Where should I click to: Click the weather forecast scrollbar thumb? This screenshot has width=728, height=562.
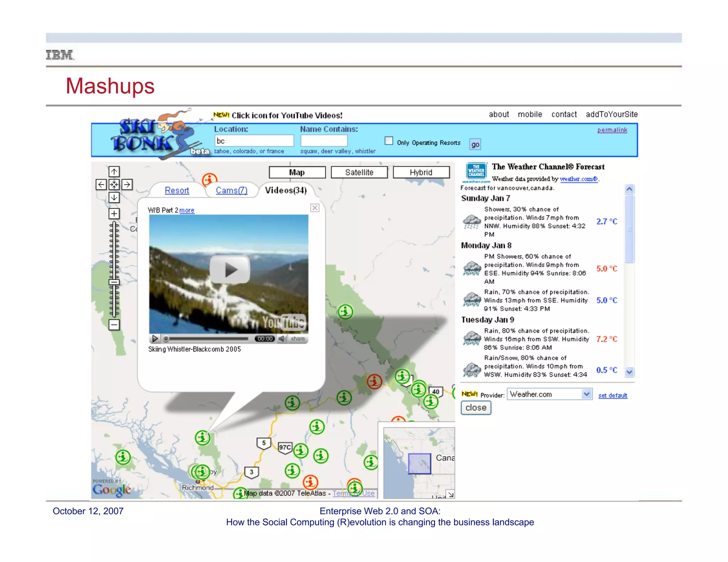pyautogui.click(x=630, y=229)
